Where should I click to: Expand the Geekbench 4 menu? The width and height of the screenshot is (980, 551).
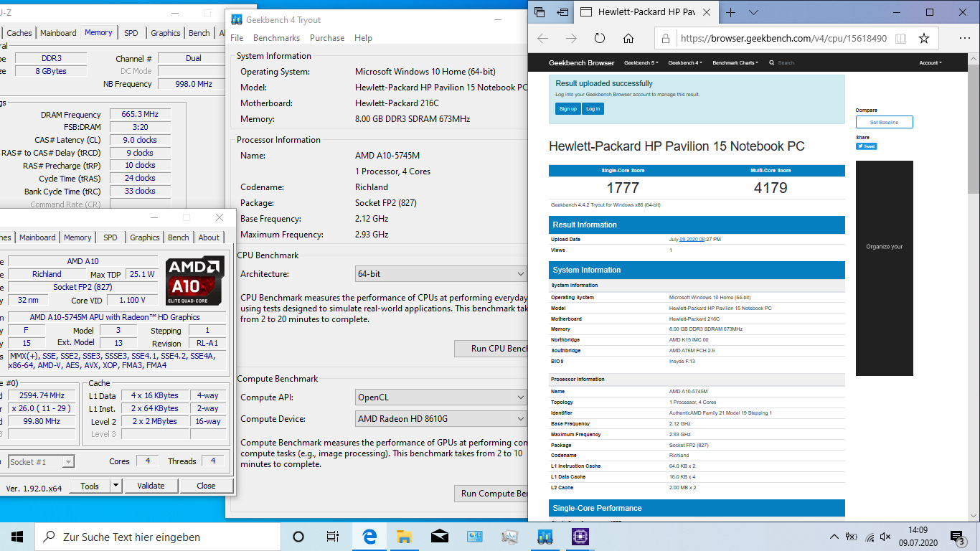[685, 62]
